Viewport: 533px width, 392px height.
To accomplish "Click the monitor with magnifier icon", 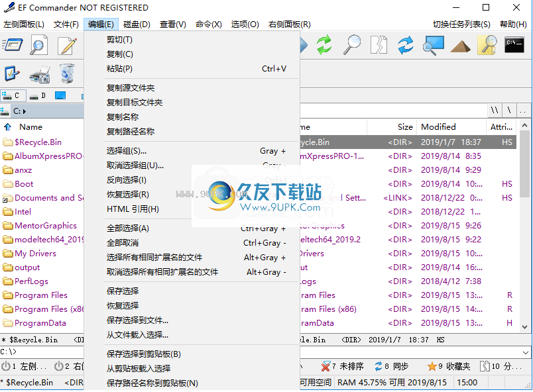I will pos(434,45).
